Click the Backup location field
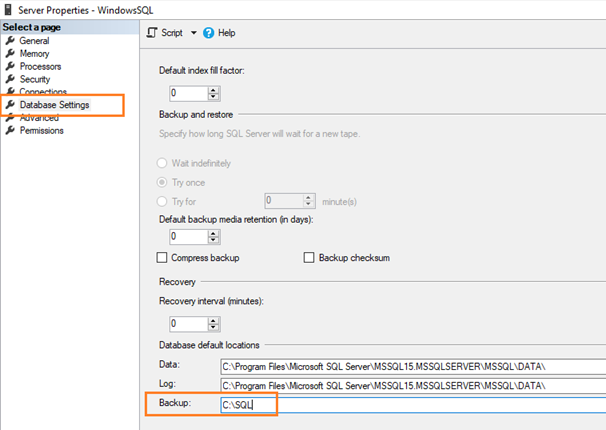The width and height of the screenshot is (606, 430). pyautogui.click(x=413, y=405)
